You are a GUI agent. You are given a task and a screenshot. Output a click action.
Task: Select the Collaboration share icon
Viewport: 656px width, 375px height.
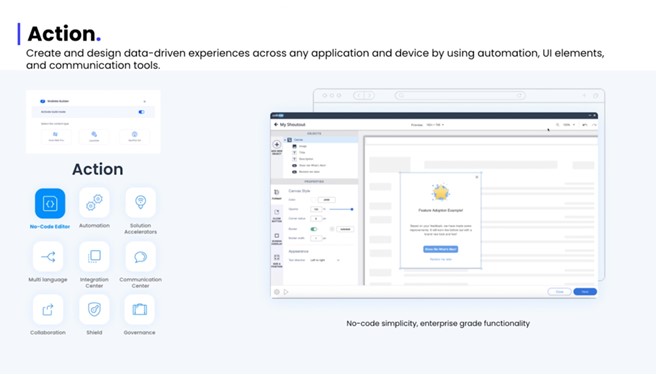coord(48,309)
